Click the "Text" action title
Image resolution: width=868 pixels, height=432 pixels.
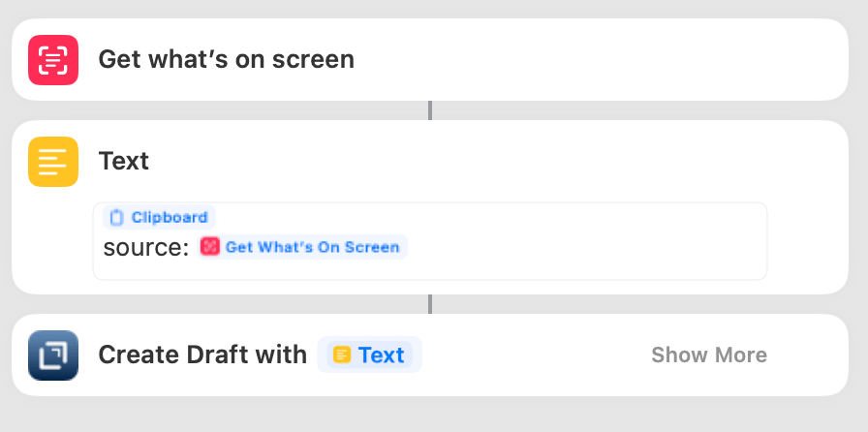coord(124,161)
